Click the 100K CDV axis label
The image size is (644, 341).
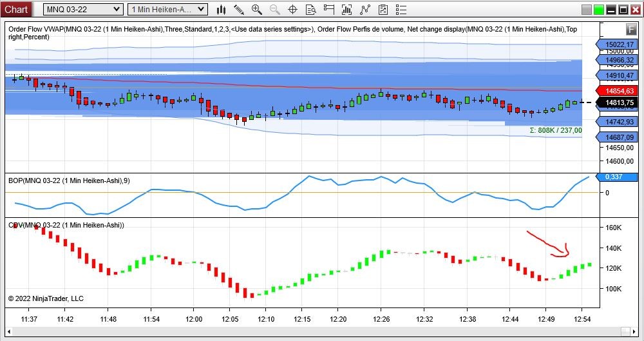(x=614, y=289)
